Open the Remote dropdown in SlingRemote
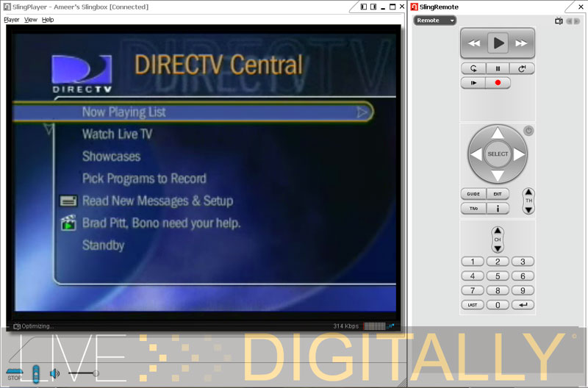Image resolution: width=588 pixels, height=388 pixels. [x=435, y=21]
